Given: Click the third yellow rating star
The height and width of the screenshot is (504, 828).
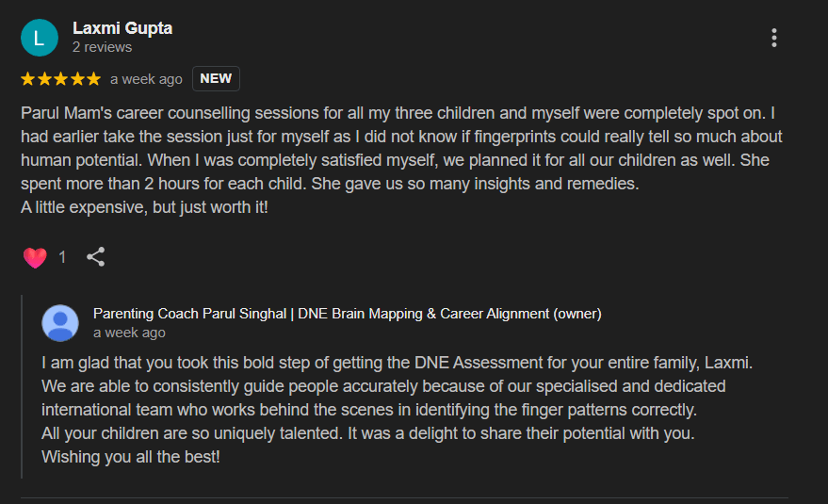Looking at the screenshot, I should point(60,79).
